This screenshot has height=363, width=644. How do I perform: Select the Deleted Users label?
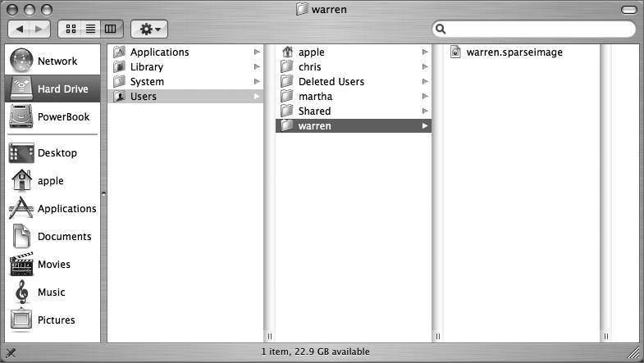coord(331,82)
